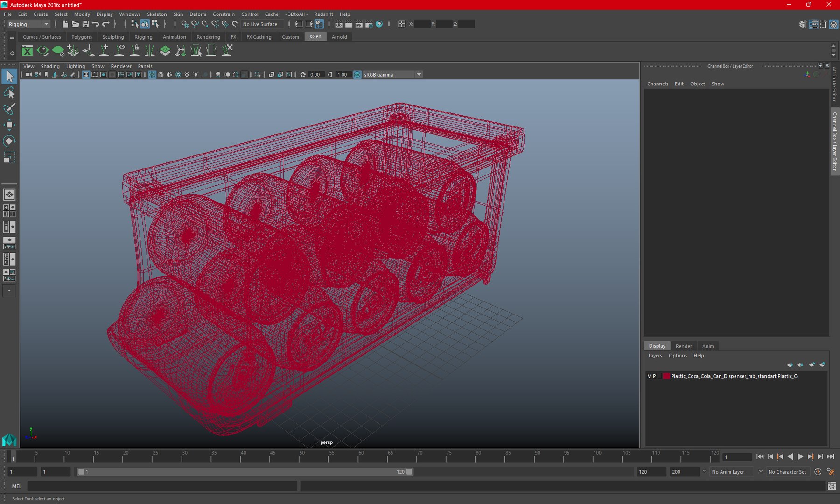
Task: Redo the last action
Action: point(106,24)
